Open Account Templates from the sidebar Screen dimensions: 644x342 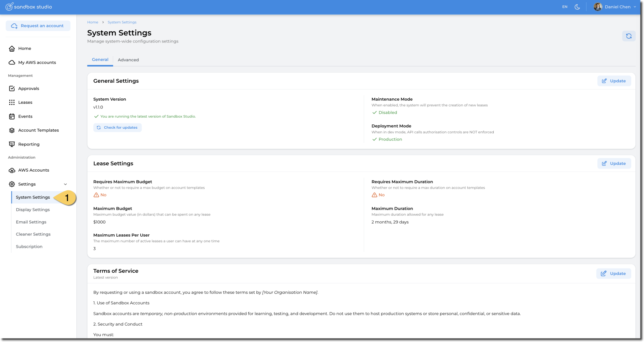pyautogui.click(x=38, y=130)
